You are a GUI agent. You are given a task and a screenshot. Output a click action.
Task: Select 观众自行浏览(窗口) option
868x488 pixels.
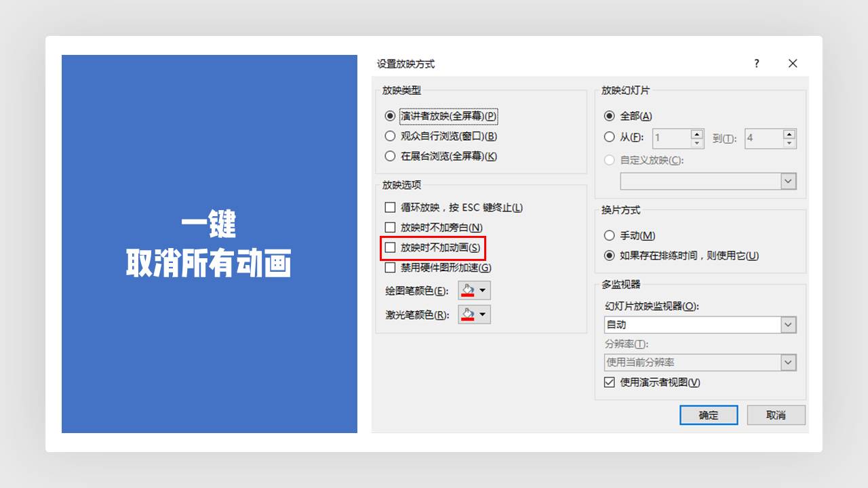pos(391,136)
